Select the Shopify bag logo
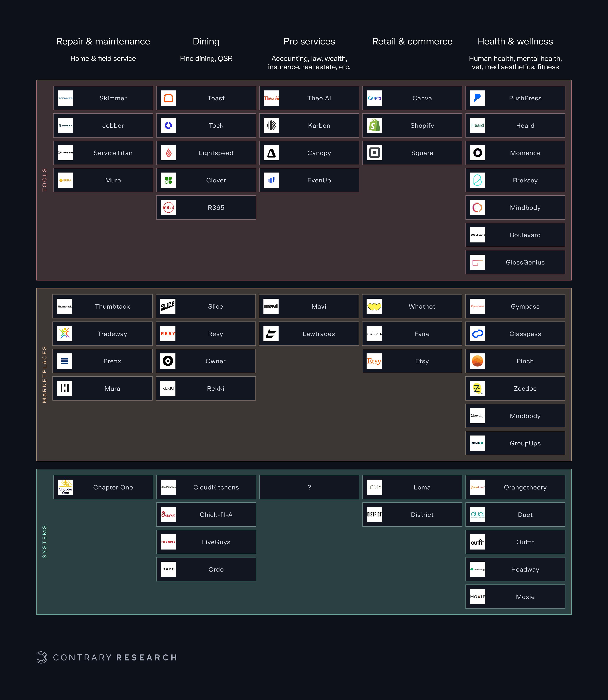The height and width of the screenshot is (700, 608). pos(374,126)
